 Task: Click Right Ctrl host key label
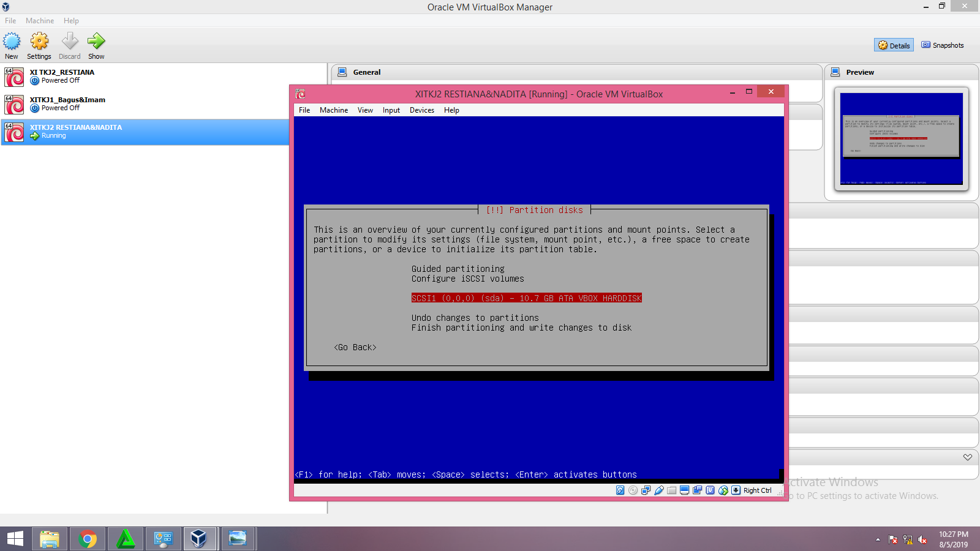pyautogui.click(x=758, y=490)
